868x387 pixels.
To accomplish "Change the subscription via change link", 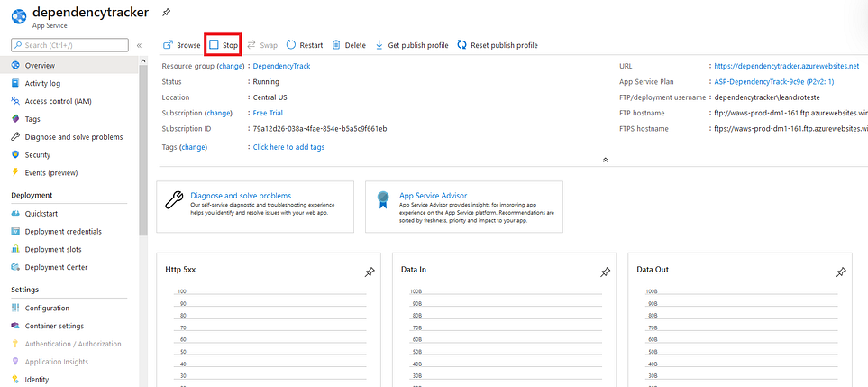I will click(218, 113).
